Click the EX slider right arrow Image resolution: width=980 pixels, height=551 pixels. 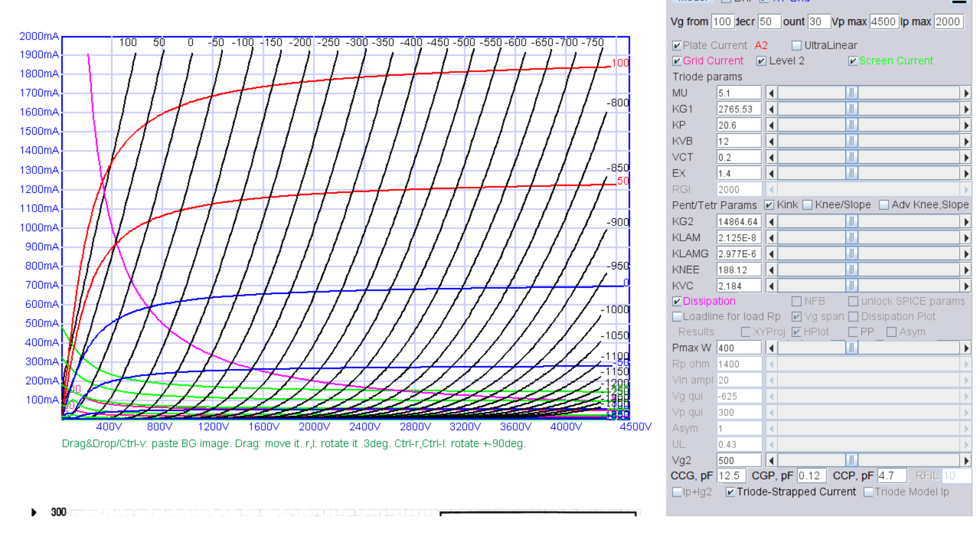966,173
